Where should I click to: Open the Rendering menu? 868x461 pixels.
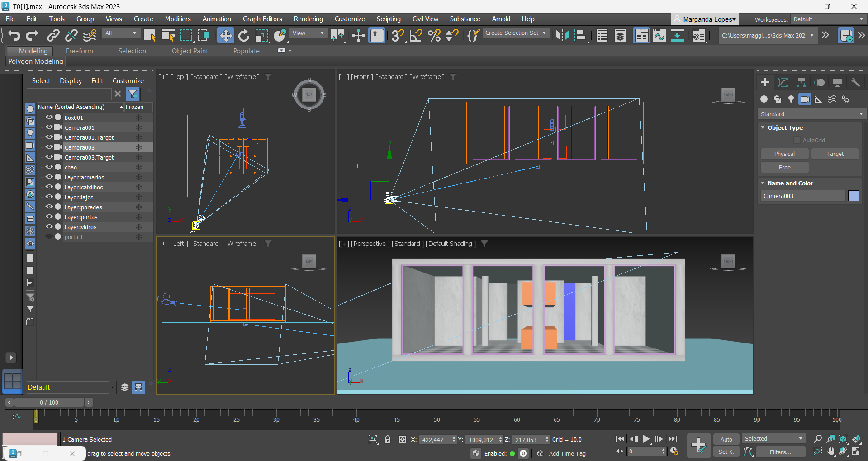point(308,19)
